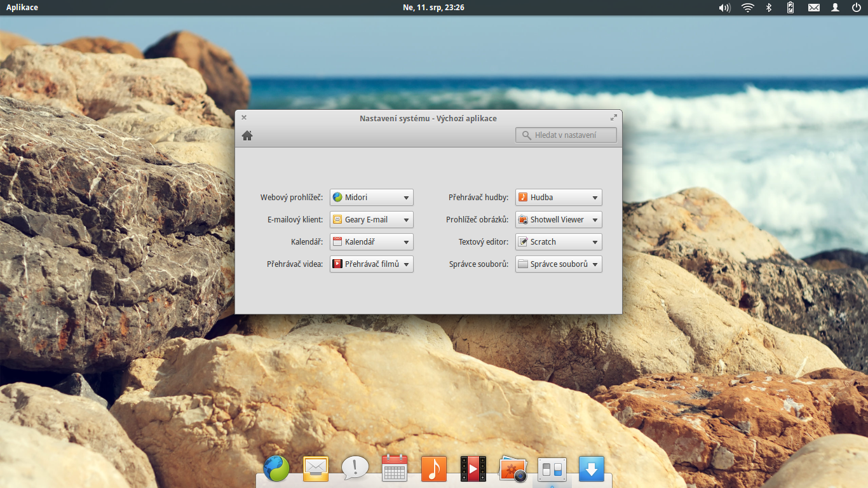Viewport: 868px width, 488px height.
Task: Click the mail envelope indicator in the panel
Action: click(x=813, y=8)
